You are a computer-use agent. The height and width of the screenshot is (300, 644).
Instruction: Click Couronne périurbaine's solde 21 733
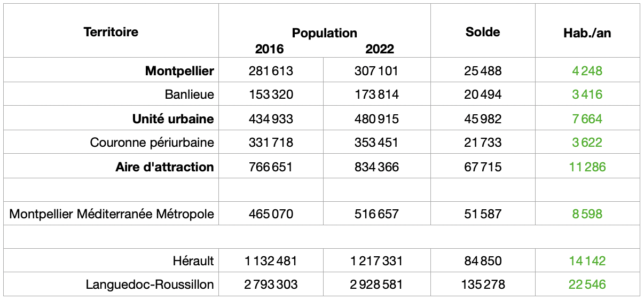coord(483,143)
